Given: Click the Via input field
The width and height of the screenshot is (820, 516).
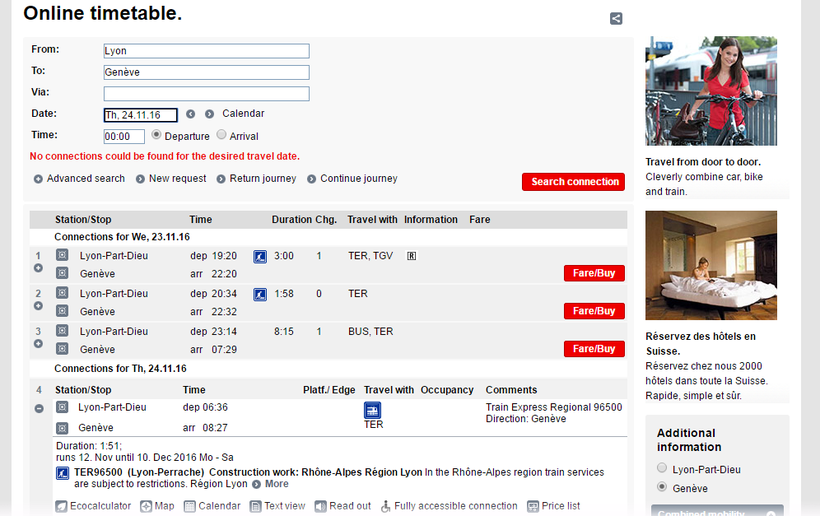Looking at the screenshot, I should click(206, 93).
